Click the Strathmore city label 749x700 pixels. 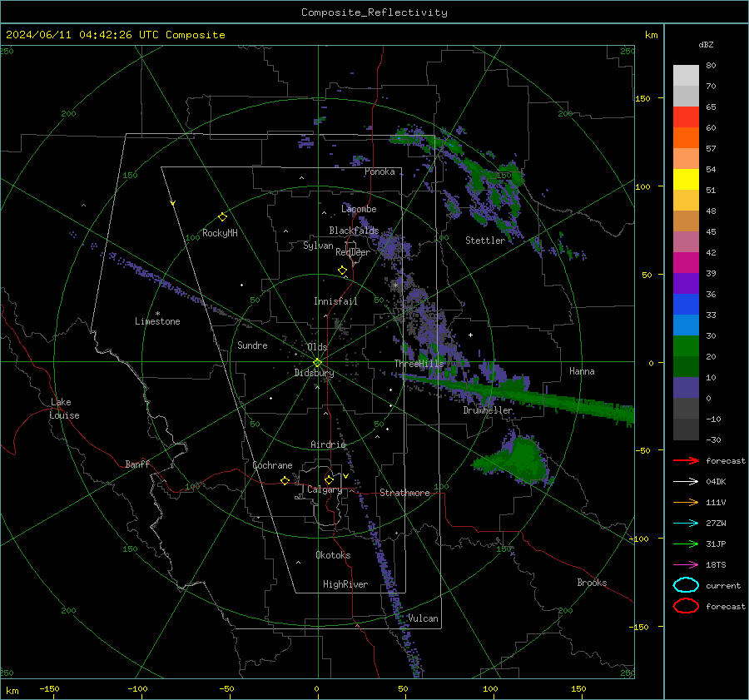404,493
